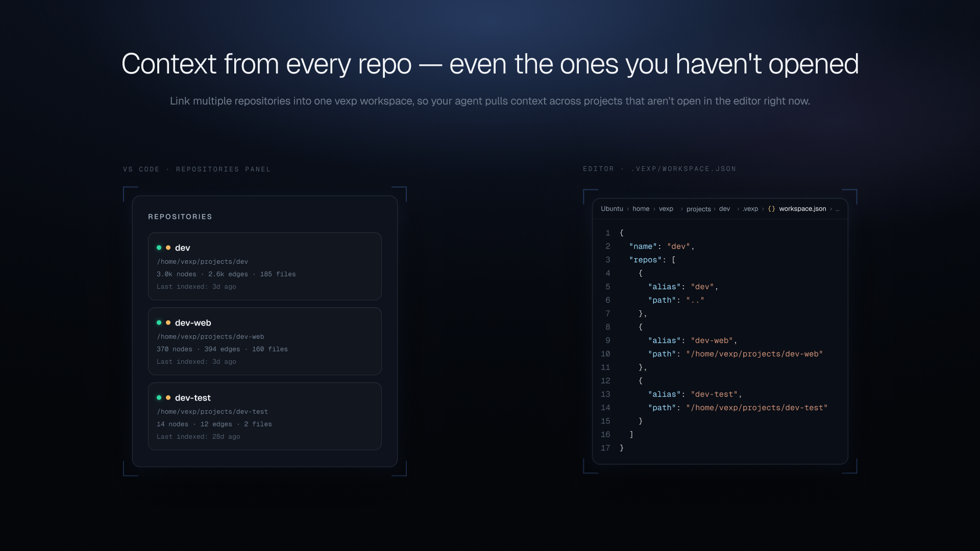Click "/home/vexp/projects/dev-test" string in editor
The width and height of the screenshot is (980, 551).
point(756,408)
